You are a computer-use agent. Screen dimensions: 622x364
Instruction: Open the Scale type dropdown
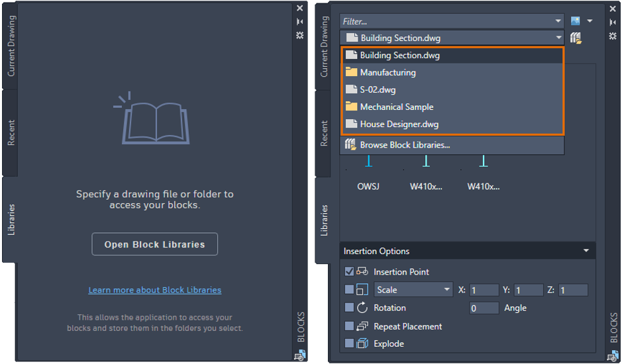413,289
